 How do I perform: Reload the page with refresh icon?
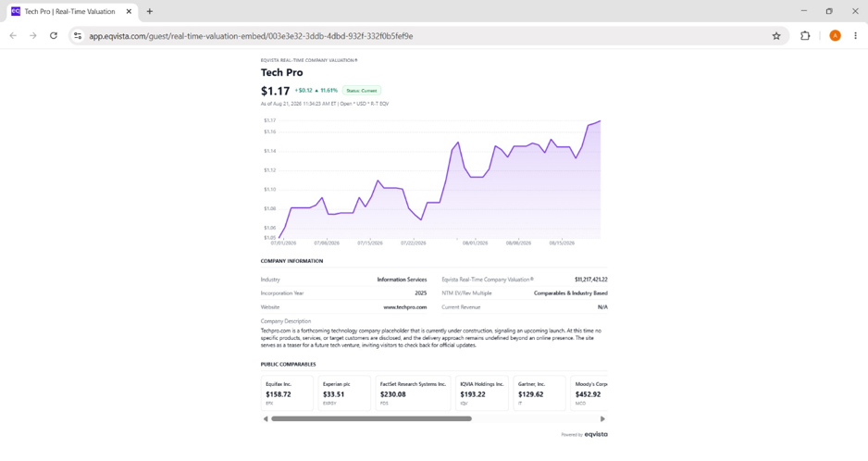(53, 36)
